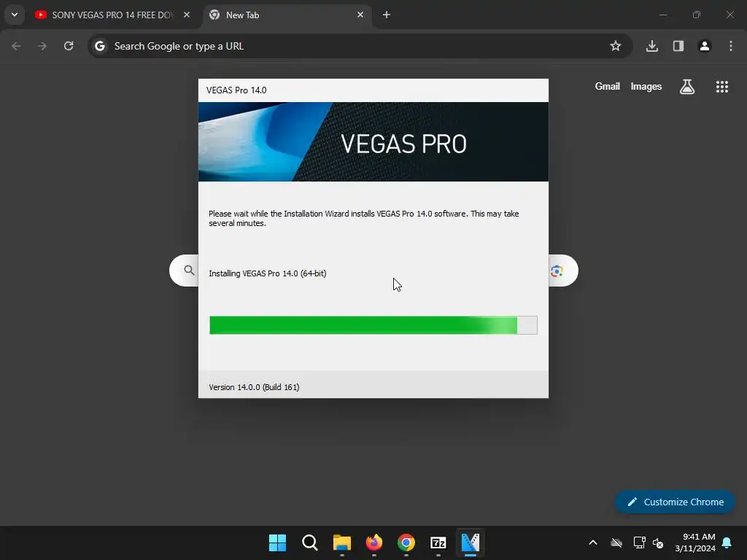747x560 pixels.
Task: Show hidden system tray icons chevron
Action: [593, 542]
